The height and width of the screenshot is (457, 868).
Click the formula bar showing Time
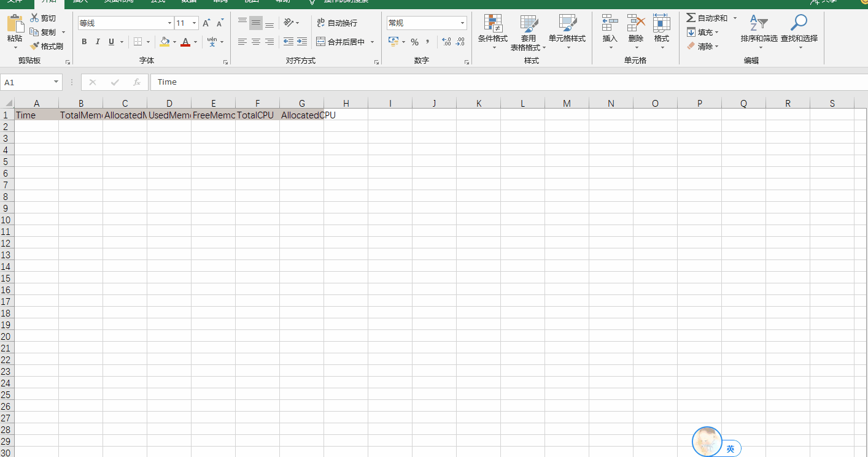(509, 82)
